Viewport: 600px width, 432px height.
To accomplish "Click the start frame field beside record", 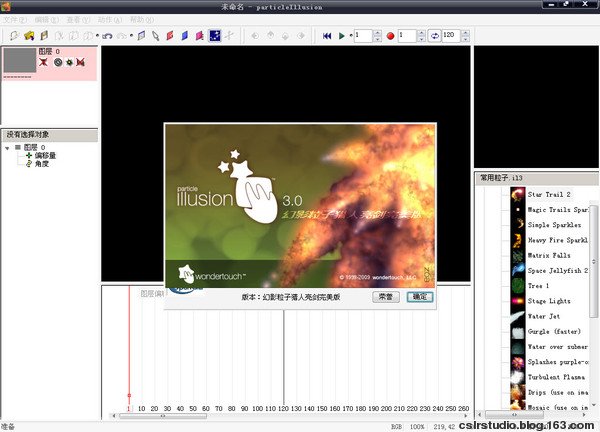I will pos(407,36).
